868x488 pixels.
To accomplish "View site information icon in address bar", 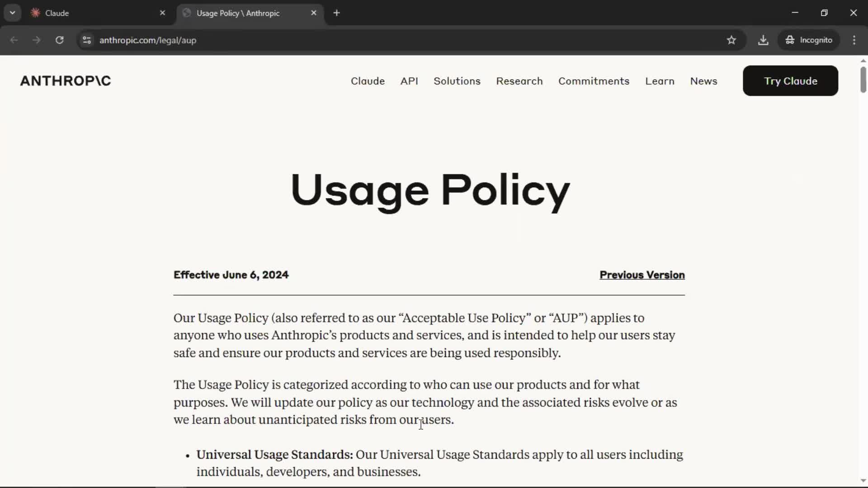I will point(87,40).
